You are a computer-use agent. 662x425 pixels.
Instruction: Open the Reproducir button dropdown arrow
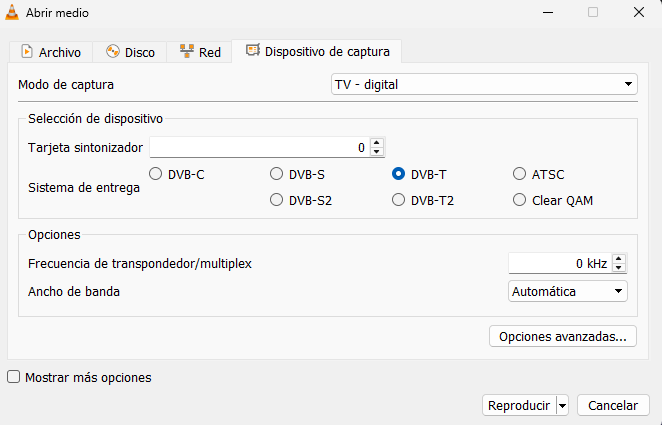coord(562,406)
